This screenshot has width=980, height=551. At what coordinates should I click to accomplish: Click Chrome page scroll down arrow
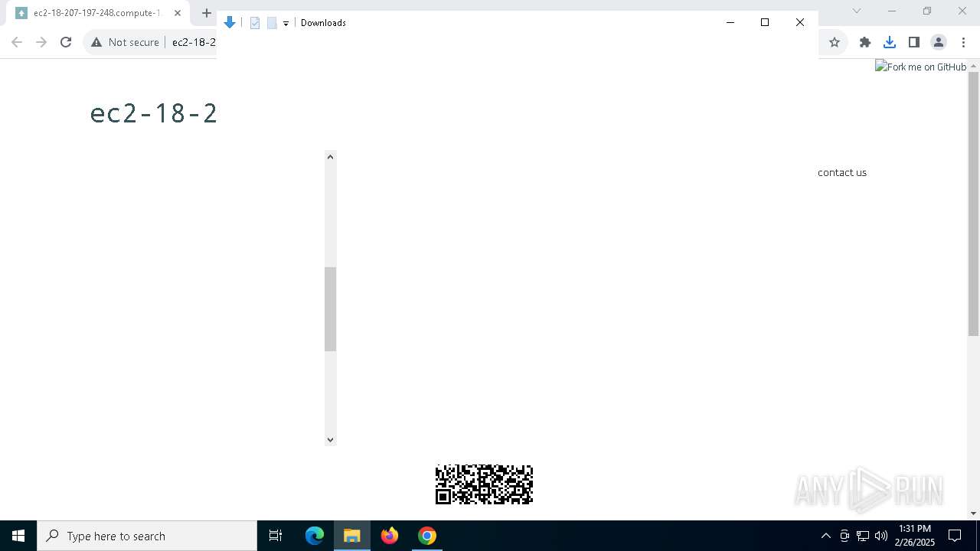pos(973,514)
